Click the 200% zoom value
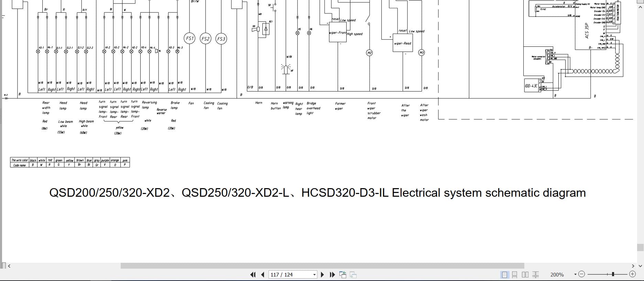Image resolution: width=644 pixels, height=281 pixels. point(557,274)
